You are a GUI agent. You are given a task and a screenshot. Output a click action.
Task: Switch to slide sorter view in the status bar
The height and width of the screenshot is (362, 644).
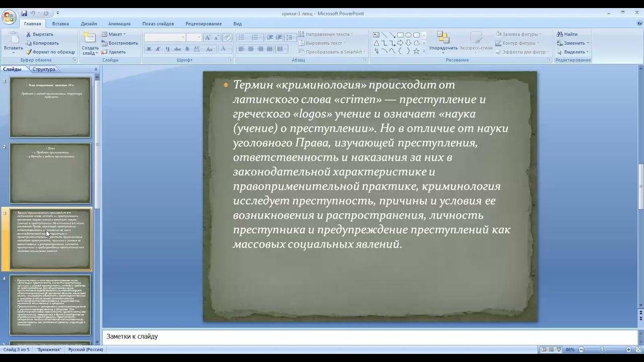coord(551,349)
